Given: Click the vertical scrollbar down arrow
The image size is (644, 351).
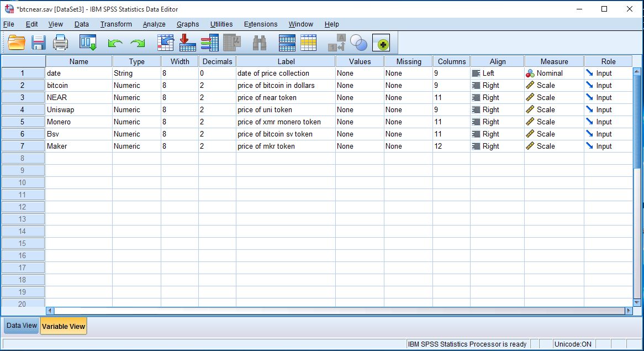Looking at the screenshot, I should click(637, 302).
